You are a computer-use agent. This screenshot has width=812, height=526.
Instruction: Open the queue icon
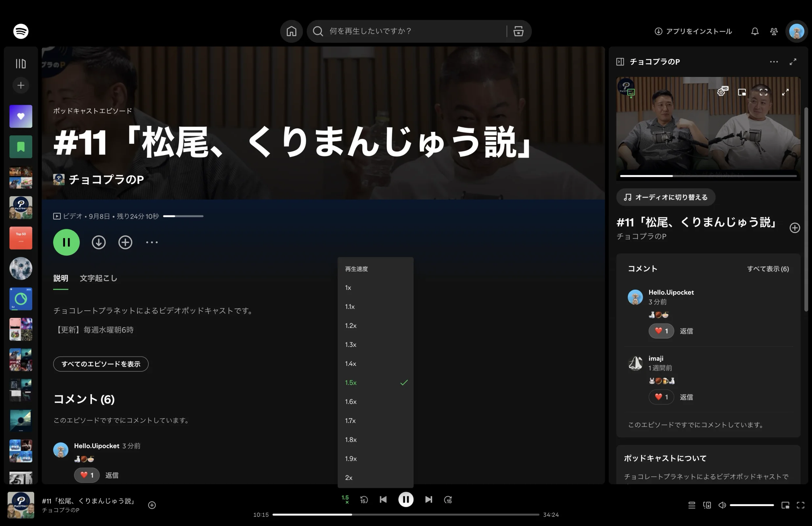point(691,505)
